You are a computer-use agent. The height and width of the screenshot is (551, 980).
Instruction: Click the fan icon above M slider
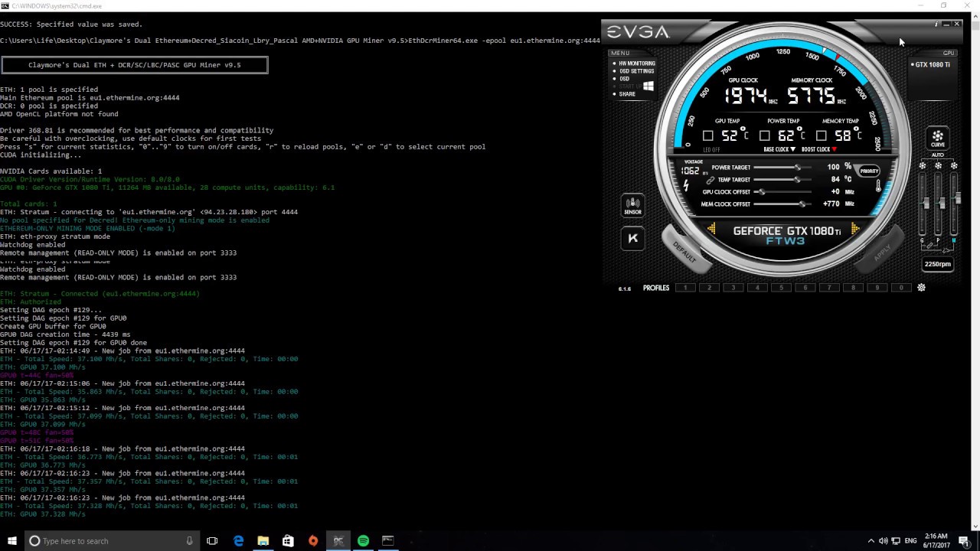tap(954, 166)
